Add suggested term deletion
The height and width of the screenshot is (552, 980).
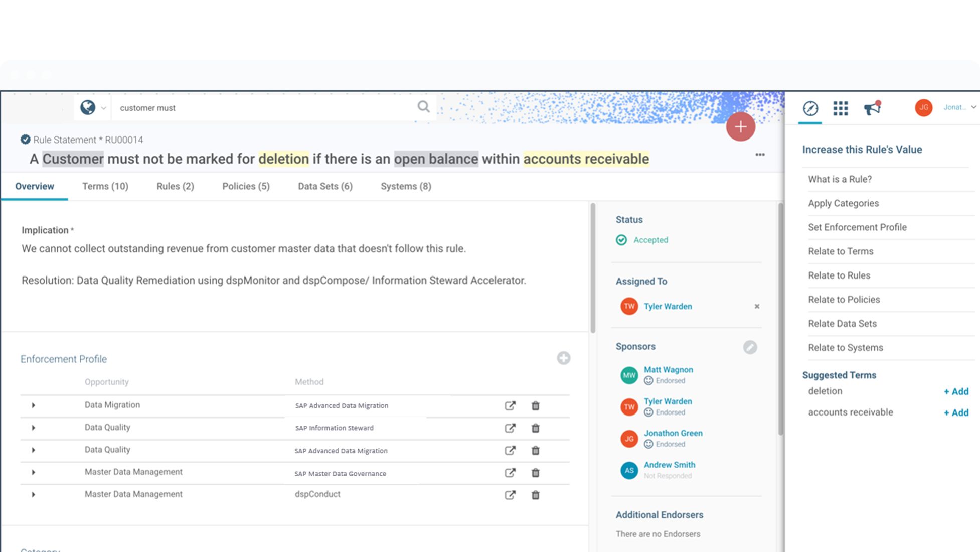pyautogui.click(x=956, y=391)
